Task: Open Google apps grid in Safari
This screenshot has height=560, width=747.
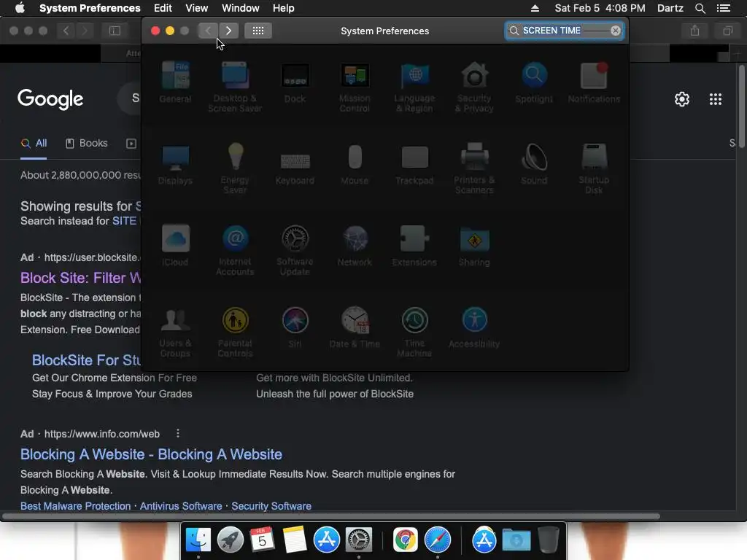Action: tap(715, 99)
